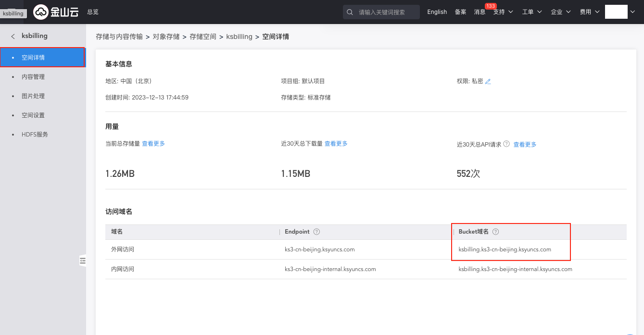Switch language to English
The height and width of the screenshot is (335, 644).
click(x=437, y=12)
